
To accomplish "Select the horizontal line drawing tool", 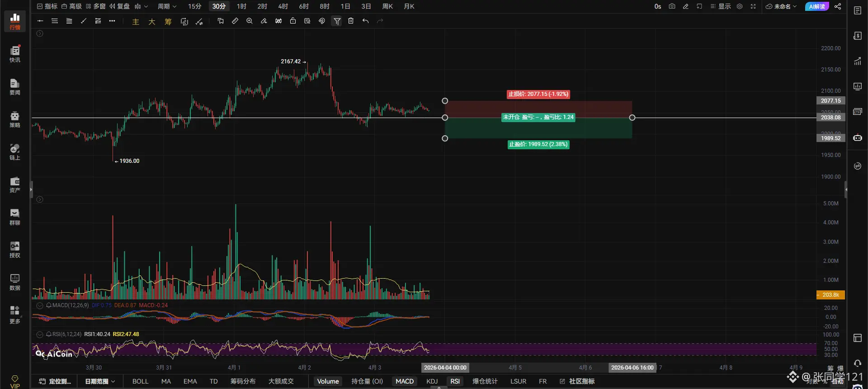I will click(40, 21).
